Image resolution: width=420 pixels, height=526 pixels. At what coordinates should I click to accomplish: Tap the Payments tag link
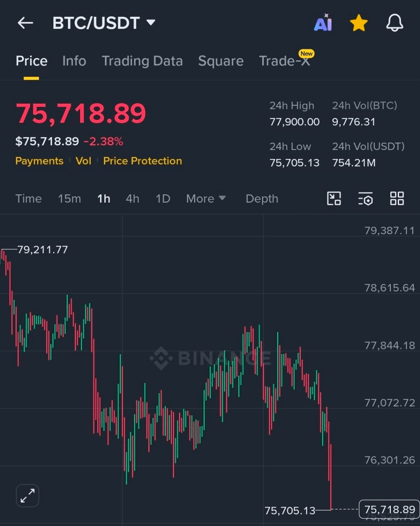(39, 161)
